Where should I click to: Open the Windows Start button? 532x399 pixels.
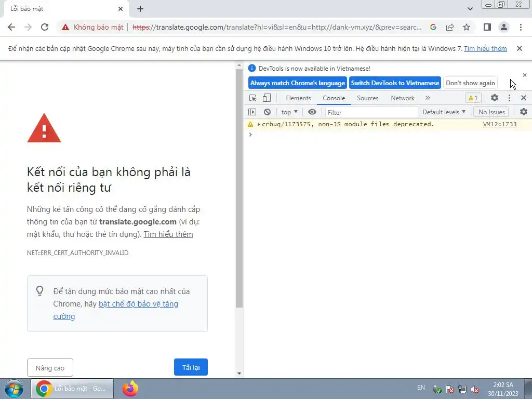click(14, 389)
